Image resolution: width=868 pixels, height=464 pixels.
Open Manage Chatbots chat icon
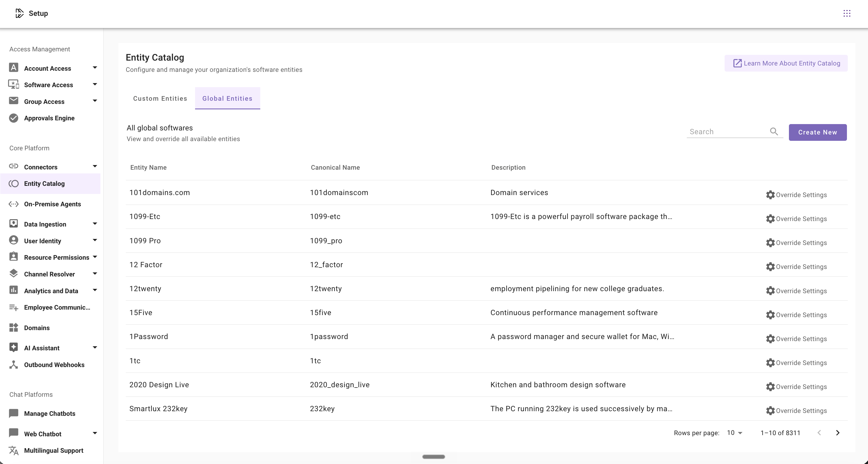point(14,413)
